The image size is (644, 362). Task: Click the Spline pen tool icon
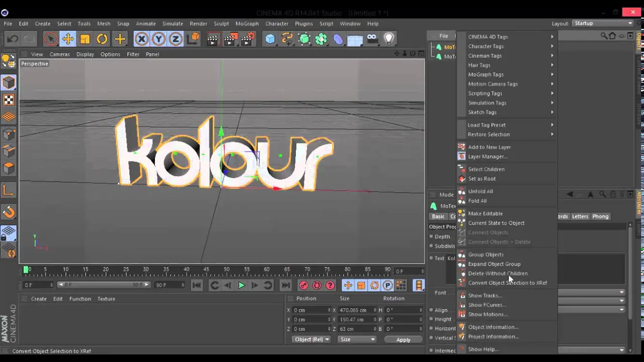click(287, 39)
